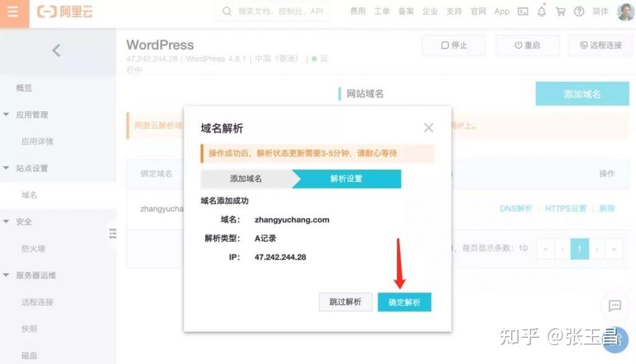
Task: Click the WordPress instance title
Action: tap(160, 45)
